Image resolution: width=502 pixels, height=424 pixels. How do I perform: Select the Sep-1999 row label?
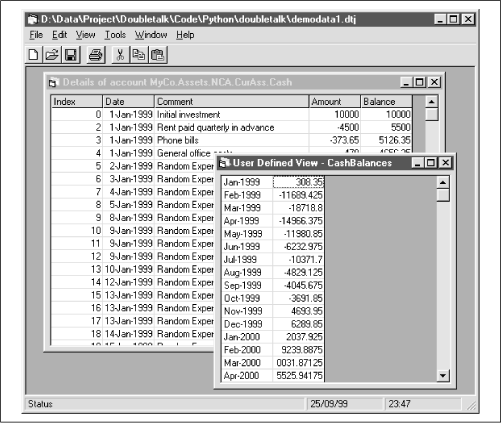[247, 286]
